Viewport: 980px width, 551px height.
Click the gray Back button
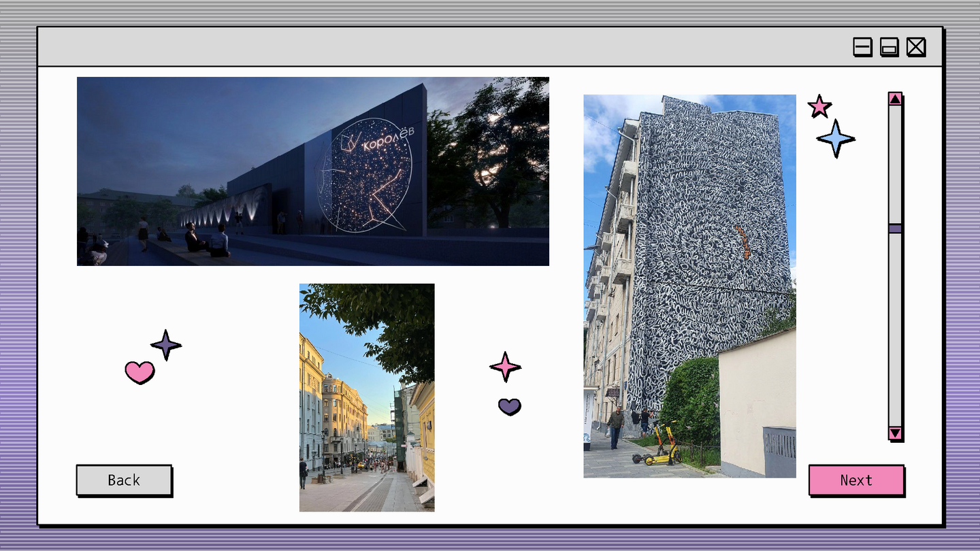(x=123, y=480)
